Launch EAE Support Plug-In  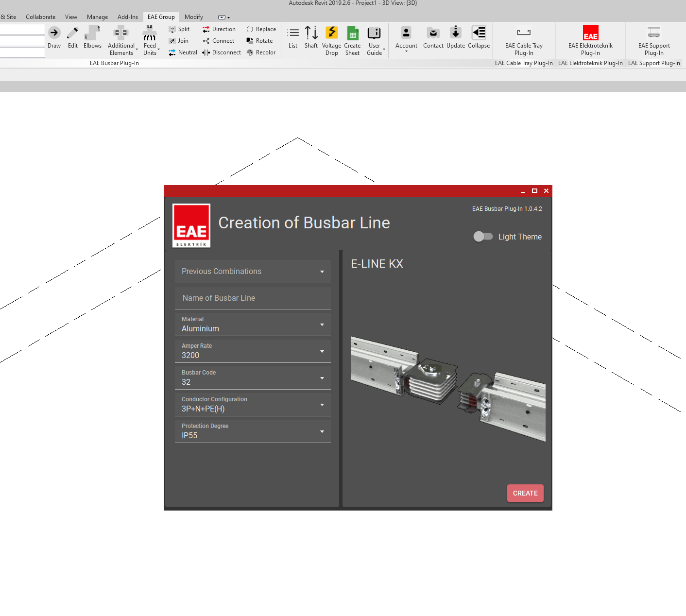tap(654, 41)
